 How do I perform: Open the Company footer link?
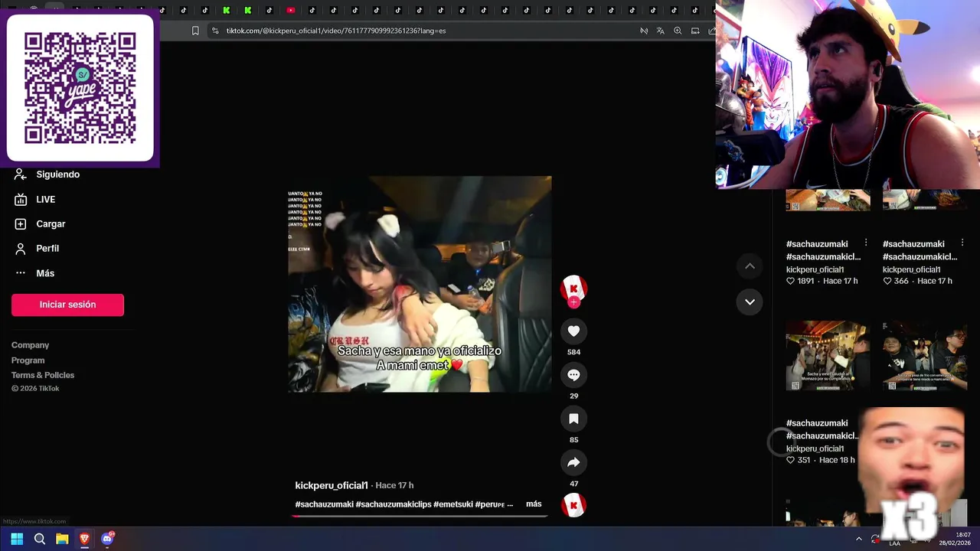30,345
